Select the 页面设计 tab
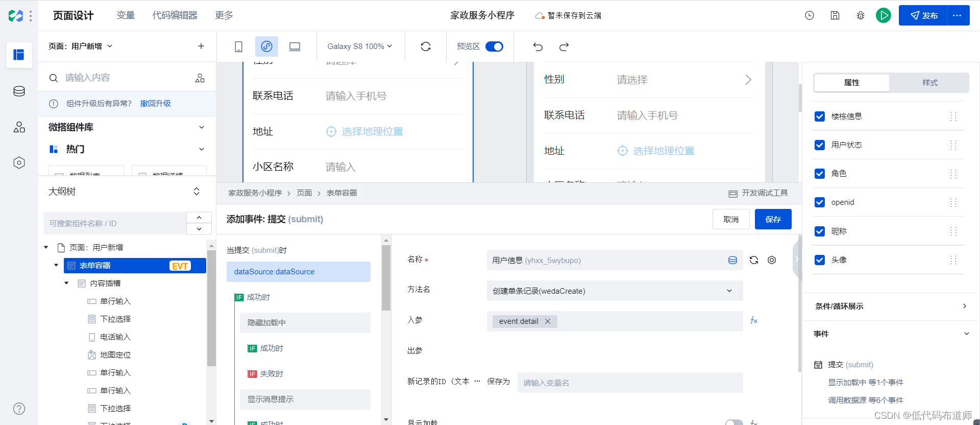 (x=73, y=15)
